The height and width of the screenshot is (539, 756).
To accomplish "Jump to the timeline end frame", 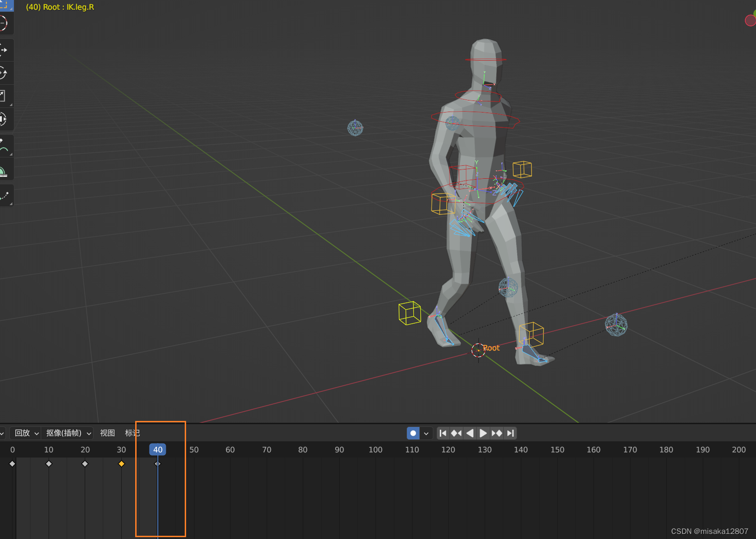I will pos(510,433).
